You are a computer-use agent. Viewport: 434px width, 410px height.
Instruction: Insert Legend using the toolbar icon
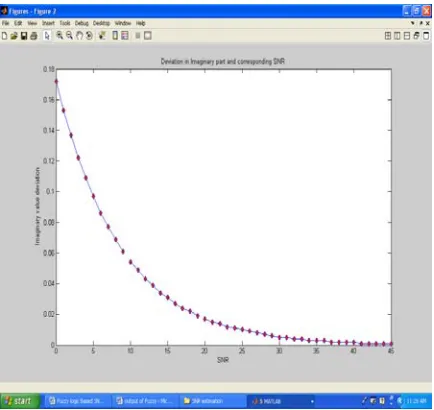125,35
